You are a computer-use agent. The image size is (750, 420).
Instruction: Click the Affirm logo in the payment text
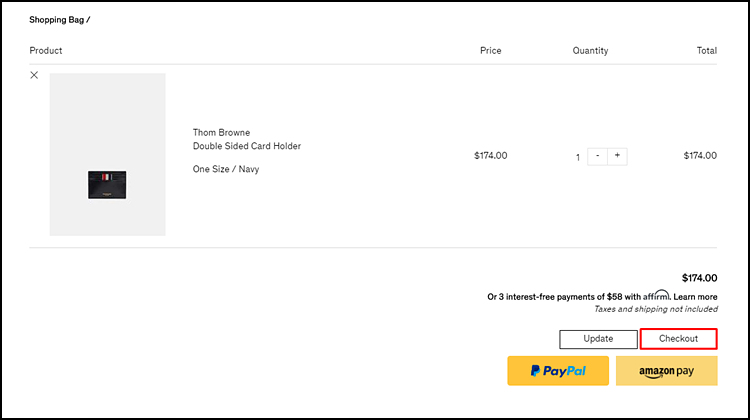(656, 295)
